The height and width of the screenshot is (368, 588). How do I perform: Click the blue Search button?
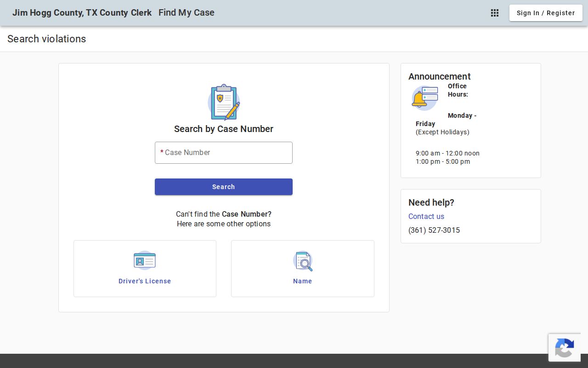224,187
